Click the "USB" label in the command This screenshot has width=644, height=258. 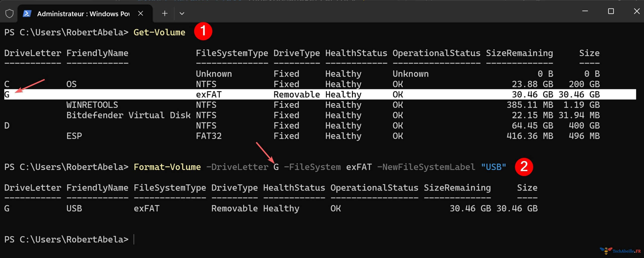click(494, 167)
